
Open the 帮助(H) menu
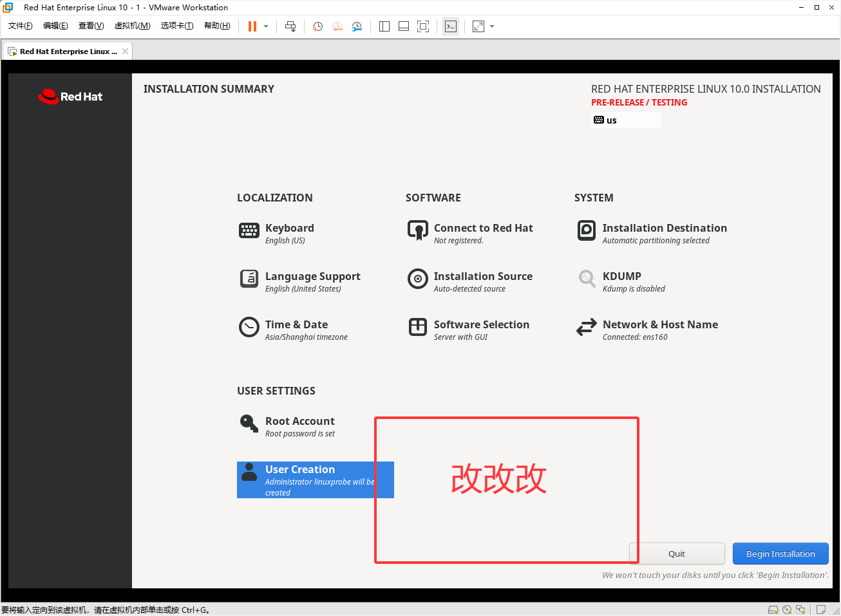(217, 26)
